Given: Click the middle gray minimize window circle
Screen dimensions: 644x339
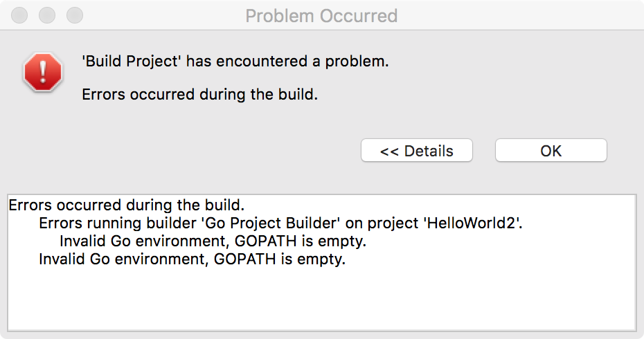Looking at the screenshot, I should (x=47, y=16).
